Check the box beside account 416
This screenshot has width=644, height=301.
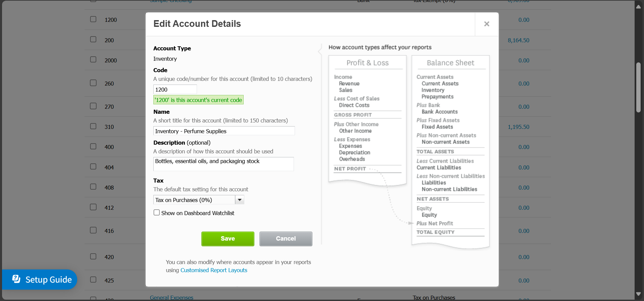(93, 231)
